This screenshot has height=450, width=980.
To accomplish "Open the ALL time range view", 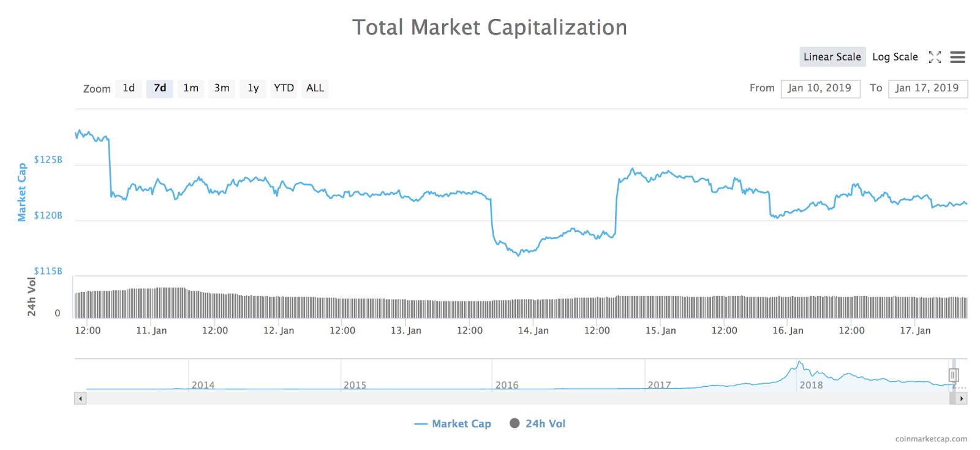I will click(315, 88).
